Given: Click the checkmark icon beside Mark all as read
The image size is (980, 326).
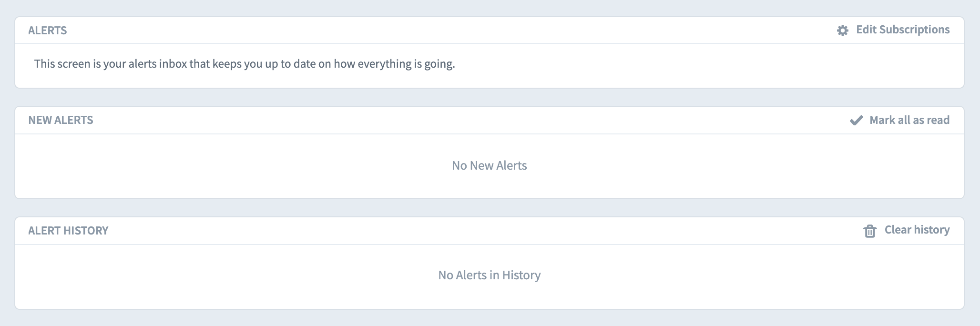Looking at the screenshot, I should pyautogui.click(x=857, y=120).
